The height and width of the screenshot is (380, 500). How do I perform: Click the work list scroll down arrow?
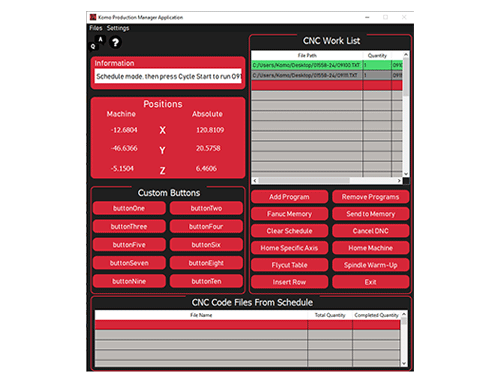(406, 174)
